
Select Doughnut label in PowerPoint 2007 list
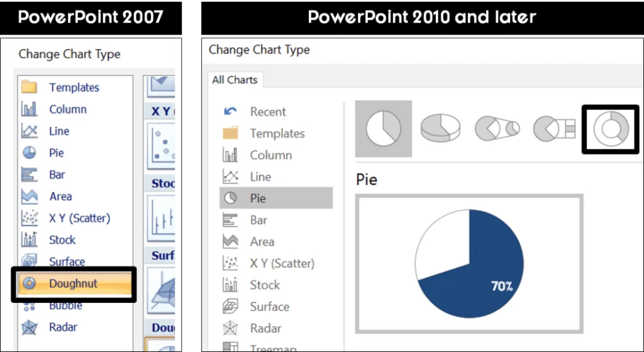pyautogui.click(x=73, y=283)
